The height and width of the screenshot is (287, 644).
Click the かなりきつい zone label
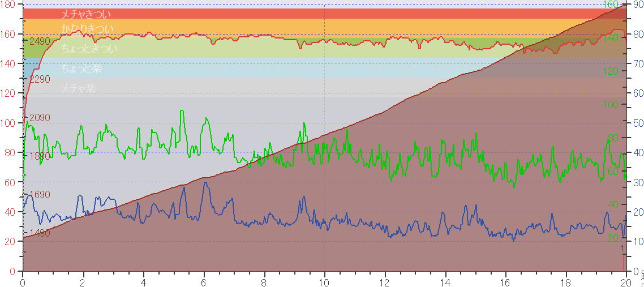[x=87, y=28]
